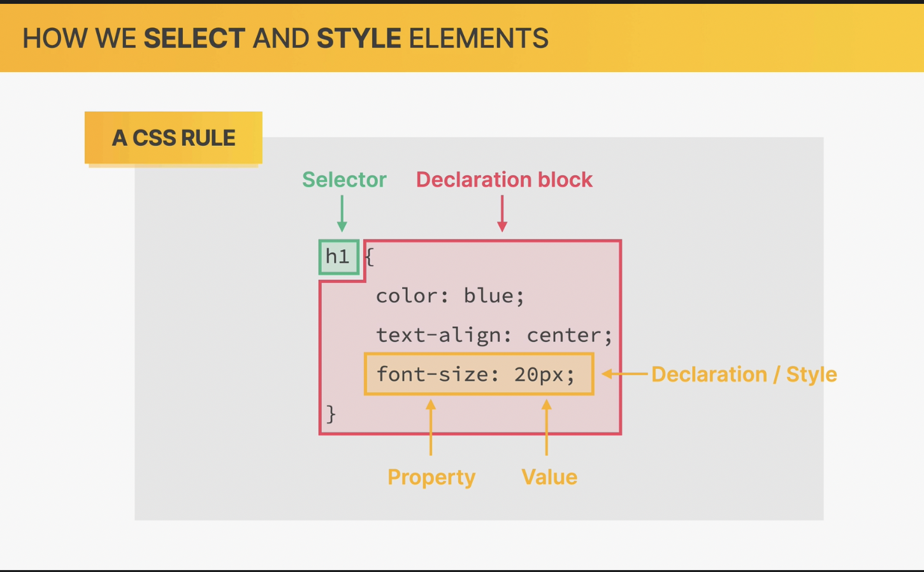924x572 pixels.
Task: Click the text-align: center; code line
Action: point(494,335)
